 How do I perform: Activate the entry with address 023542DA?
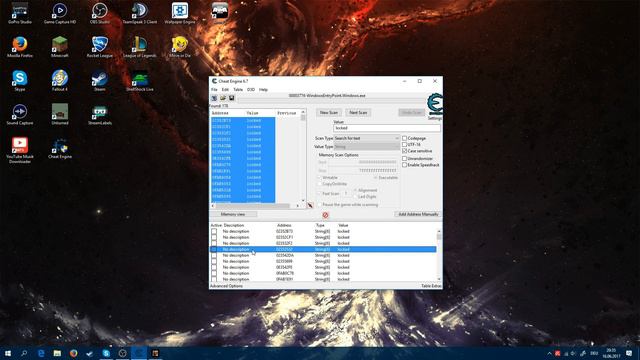(x=214, y=256)
